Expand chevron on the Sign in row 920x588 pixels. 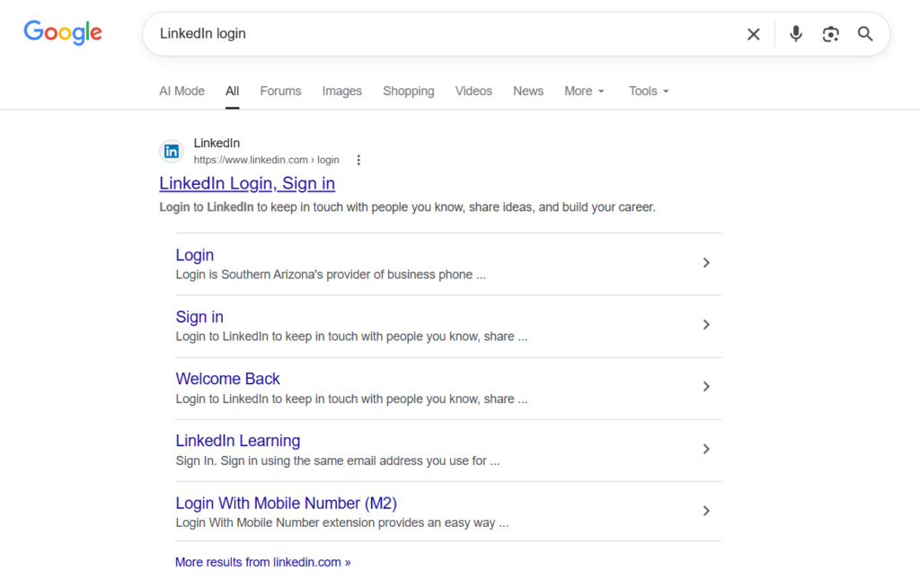click(x=706, y=325)
